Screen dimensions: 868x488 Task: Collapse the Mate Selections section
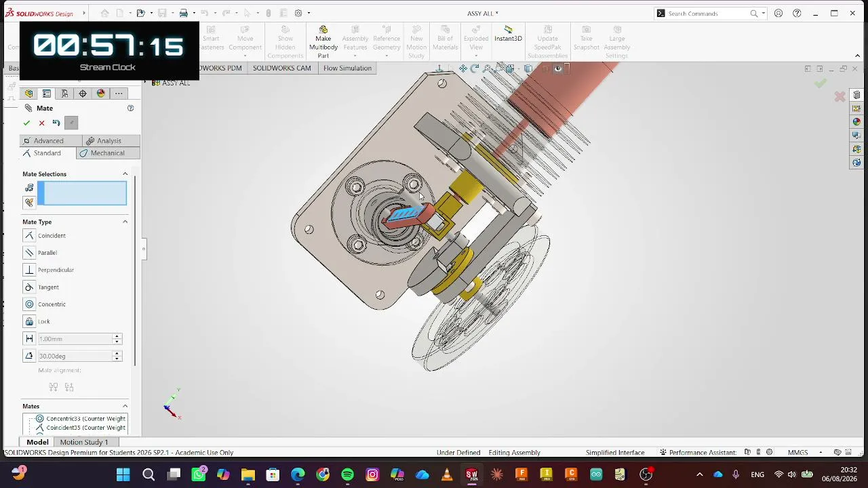[125, 174]
